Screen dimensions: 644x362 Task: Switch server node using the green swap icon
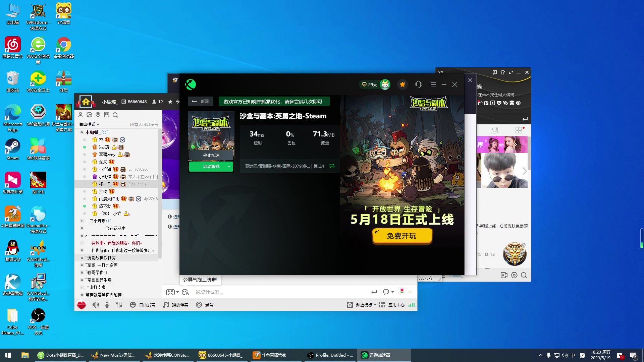pos(332,166)
